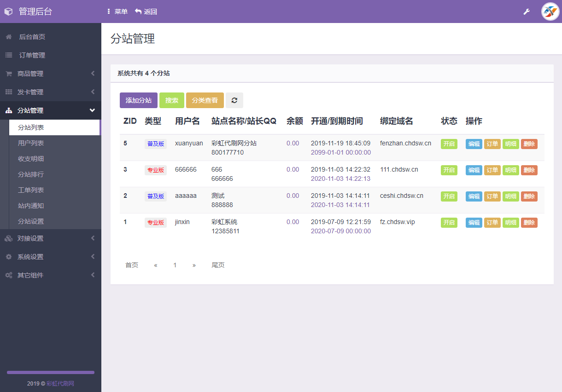Open pagination link 尾页
Screen dimensions: 562x392
coord(218,265)
